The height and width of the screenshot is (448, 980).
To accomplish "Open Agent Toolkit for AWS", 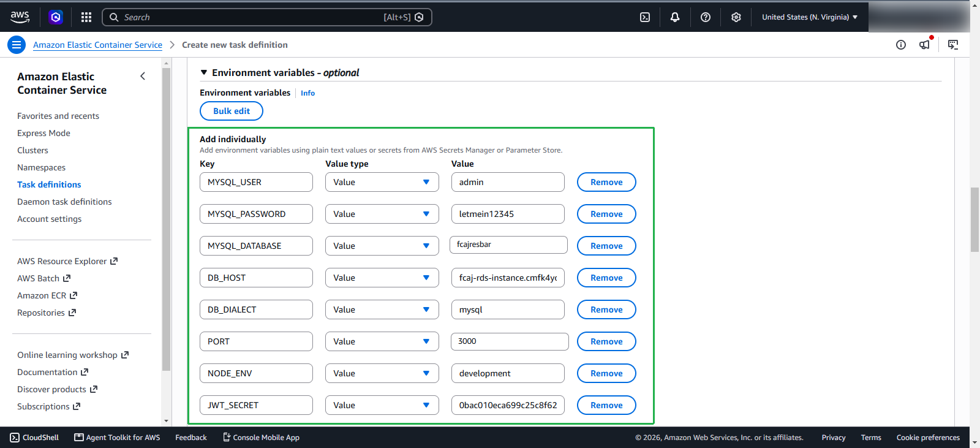I will 117,438.
